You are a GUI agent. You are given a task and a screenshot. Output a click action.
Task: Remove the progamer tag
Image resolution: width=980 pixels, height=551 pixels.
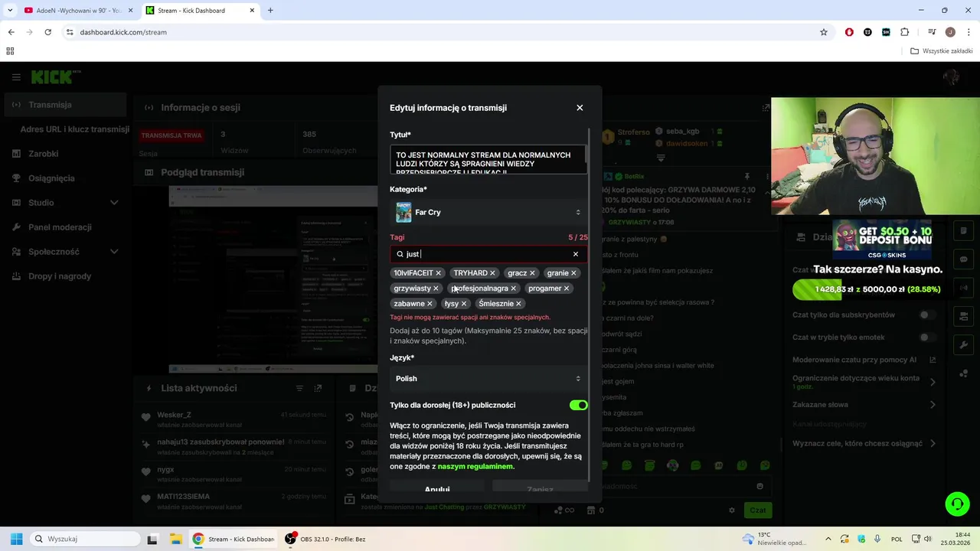point(567,289)
